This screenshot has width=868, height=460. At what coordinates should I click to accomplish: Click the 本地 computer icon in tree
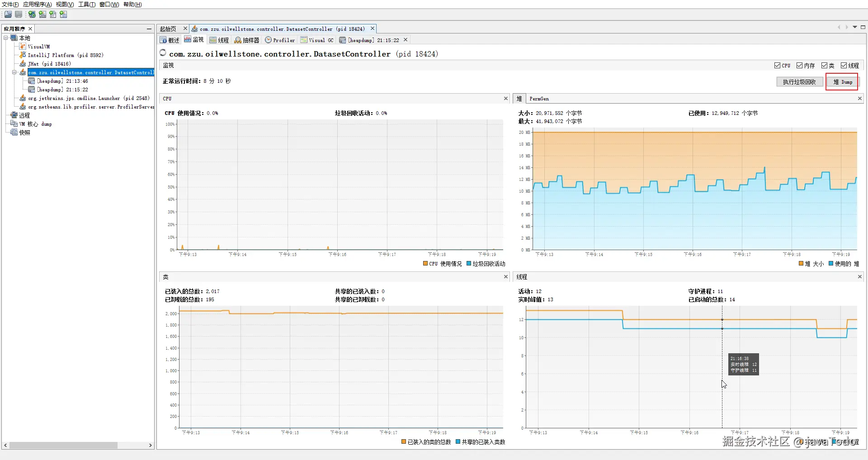point(14,38)
